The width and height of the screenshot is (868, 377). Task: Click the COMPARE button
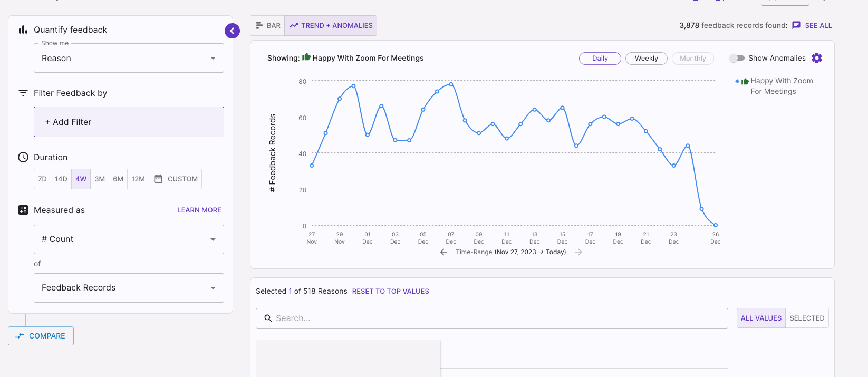41,336
